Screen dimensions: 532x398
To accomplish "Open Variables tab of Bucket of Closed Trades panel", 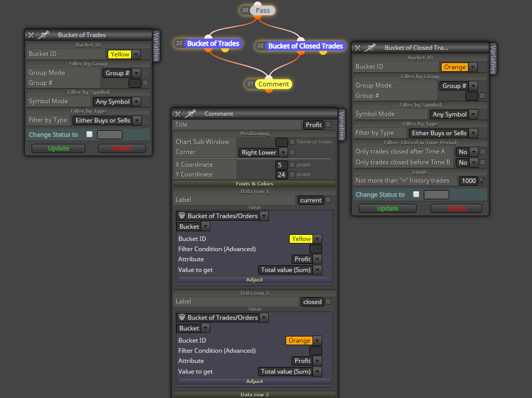I will (493, 59).
